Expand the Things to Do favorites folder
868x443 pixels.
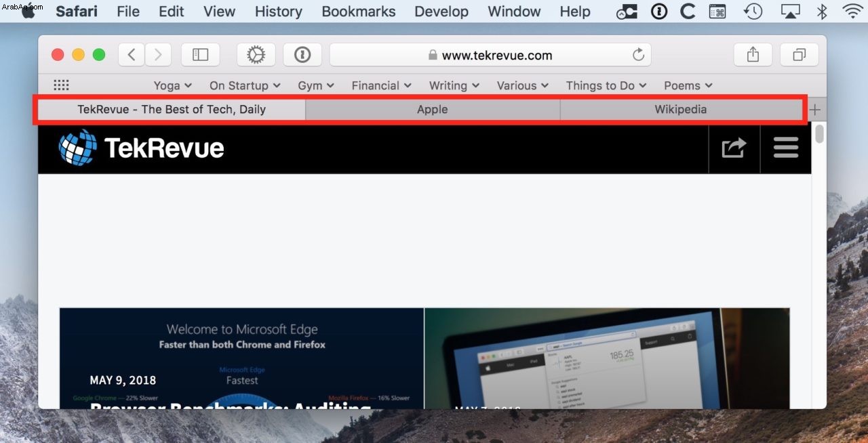pyautogui.click(x=606, y=85)
